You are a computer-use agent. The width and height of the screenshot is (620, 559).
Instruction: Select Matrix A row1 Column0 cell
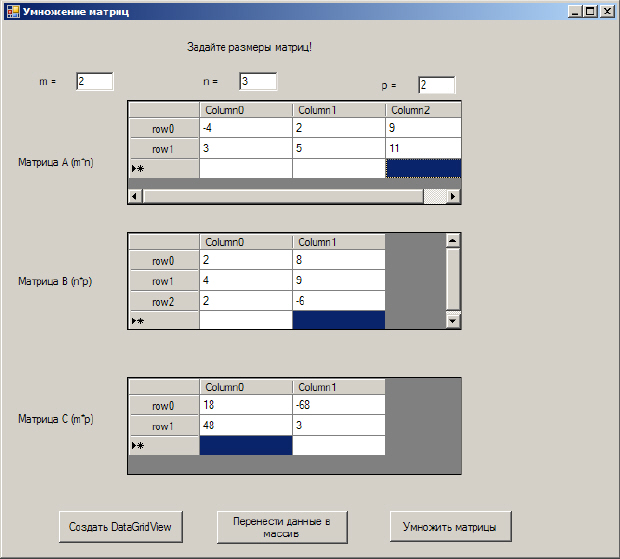pyautogui.click(x=246, y=148)
